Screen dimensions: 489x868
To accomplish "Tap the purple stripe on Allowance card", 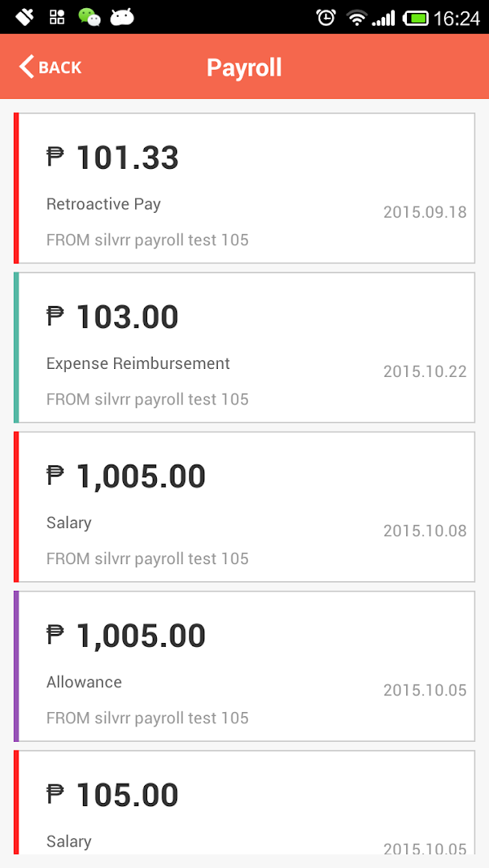I will [16, 666].
